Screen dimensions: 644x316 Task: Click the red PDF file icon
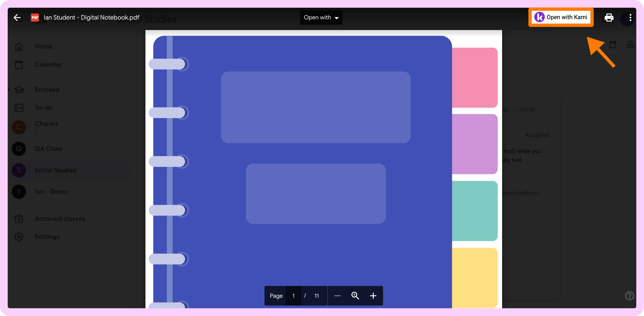(x=35, y=18)
